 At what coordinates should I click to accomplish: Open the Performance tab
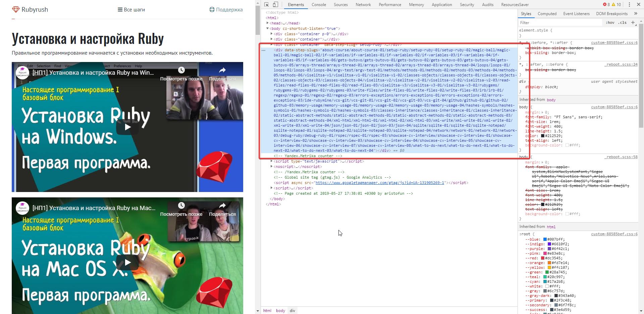(390, 4)
